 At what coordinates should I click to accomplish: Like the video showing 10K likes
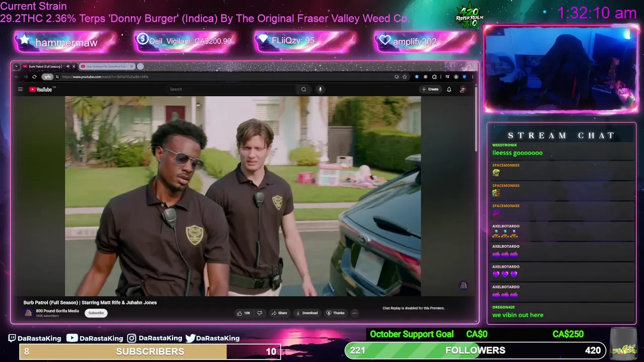tap(244, 313)
